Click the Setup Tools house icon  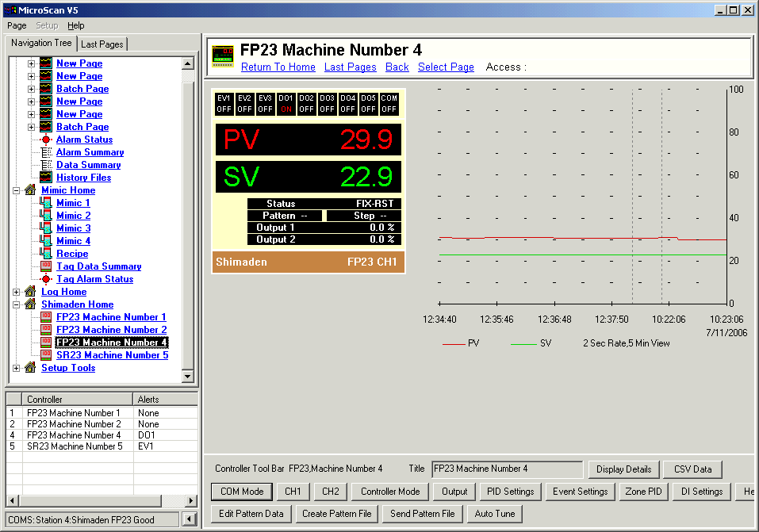coord(30,367)
